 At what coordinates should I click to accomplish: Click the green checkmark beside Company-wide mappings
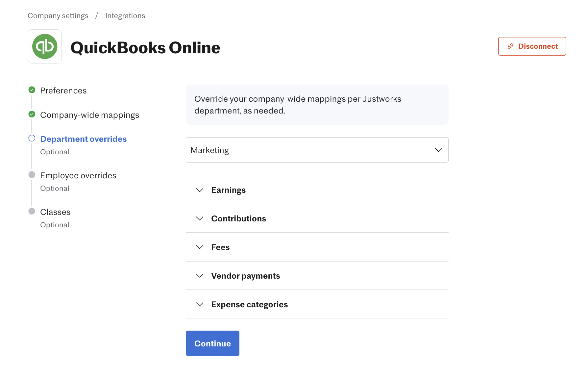pyautogui.click(x=32, y=114)
